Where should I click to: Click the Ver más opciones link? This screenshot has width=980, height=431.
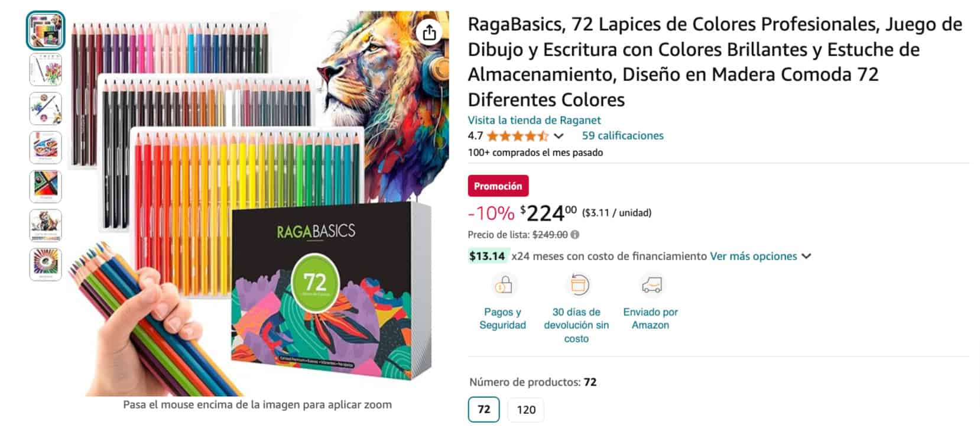tap(753, 256)
